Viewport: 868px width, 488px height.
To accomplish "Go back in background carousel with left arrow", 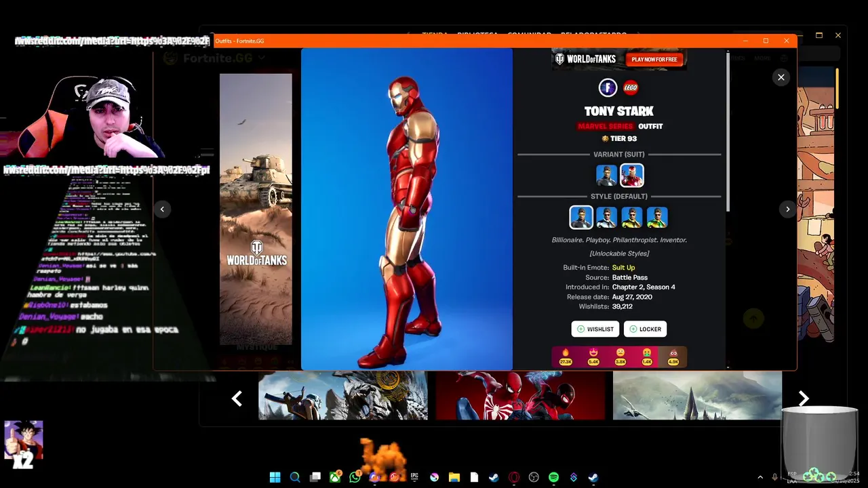I will [x=237, y=399].
